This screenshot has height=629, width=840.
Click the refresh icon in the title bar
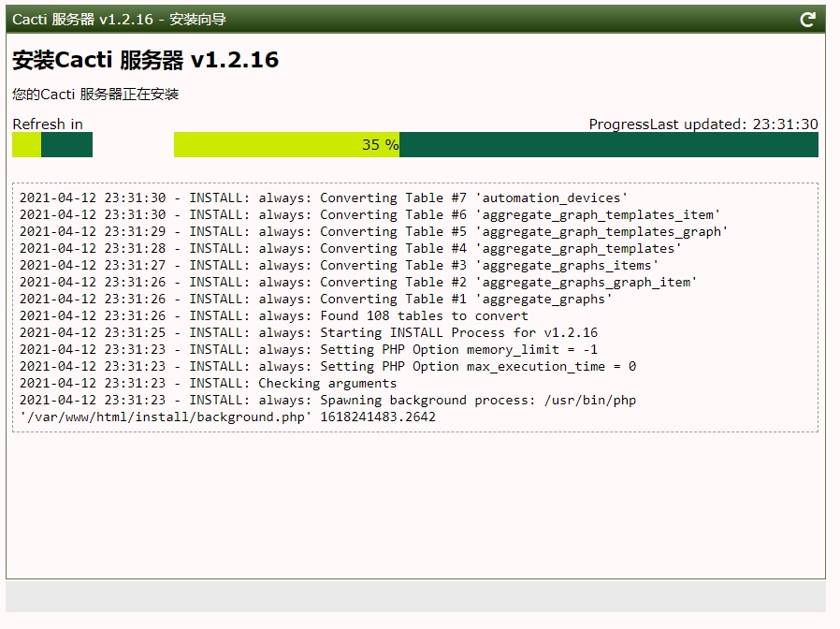[x=808, y=20]
